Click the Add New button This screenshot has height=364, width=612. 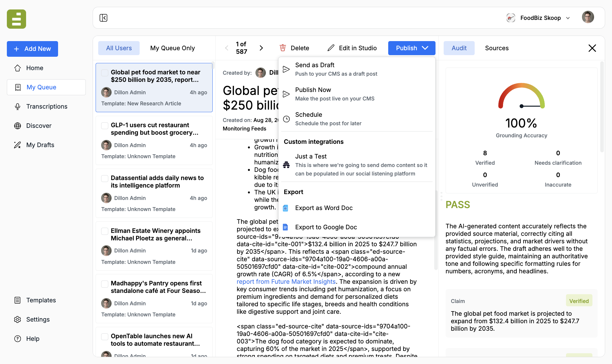[32, 49]
